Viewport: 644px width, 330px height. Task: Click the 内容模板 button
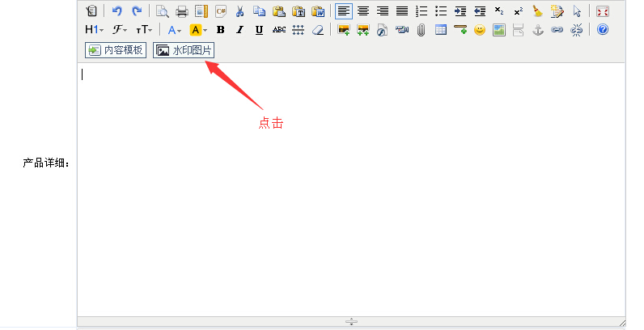[x=116, y=50]
